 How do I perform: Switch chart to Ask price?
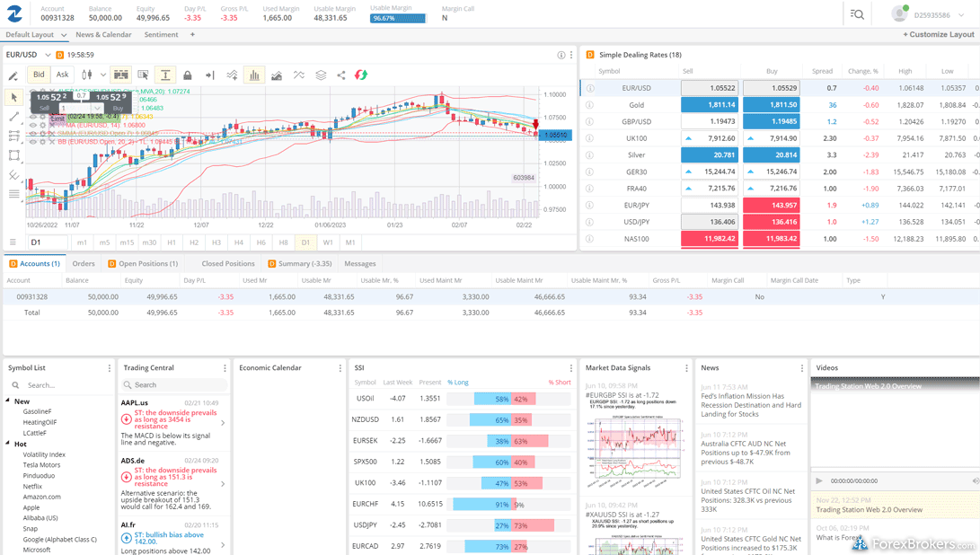(x=62, y=75)
